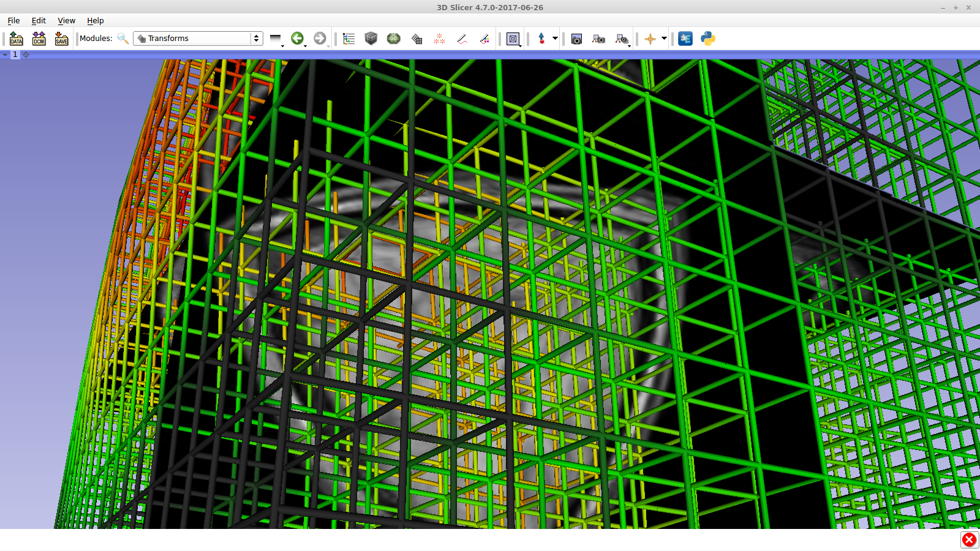Maximize the 3D Slicer window
The width and height of the screenshot is (980, 551).
(x=956, y=7)
